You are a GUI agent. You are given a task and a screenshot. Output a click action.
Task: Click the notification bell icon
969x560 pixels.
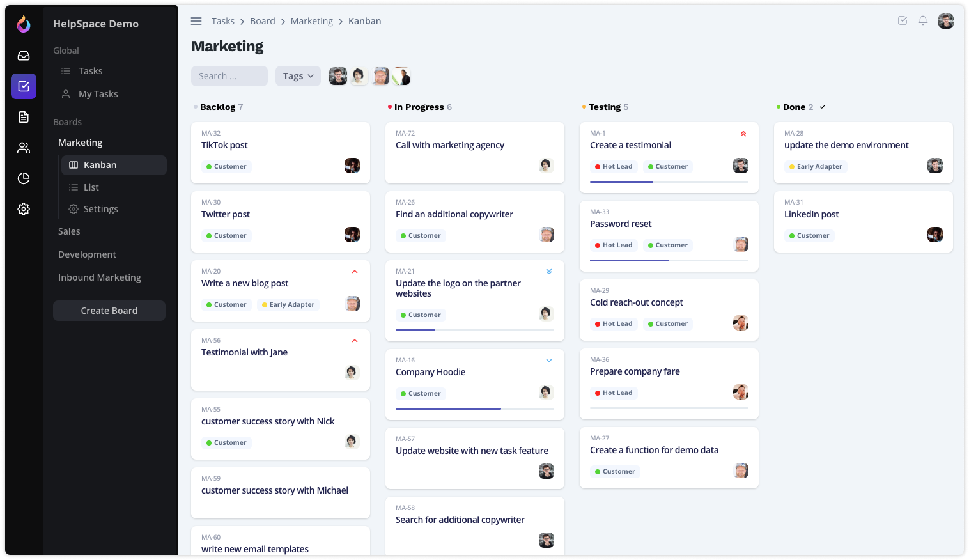tap(923, 21)
